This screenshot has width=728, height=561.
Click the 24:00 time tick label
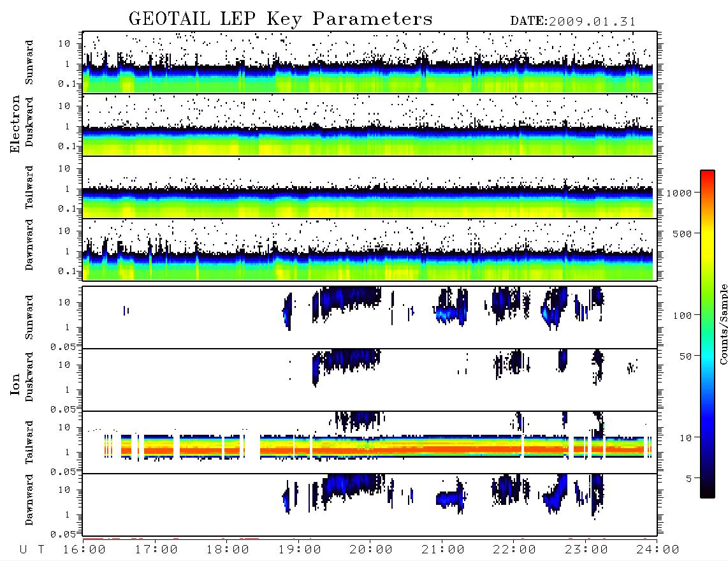[x=658, y=550]
